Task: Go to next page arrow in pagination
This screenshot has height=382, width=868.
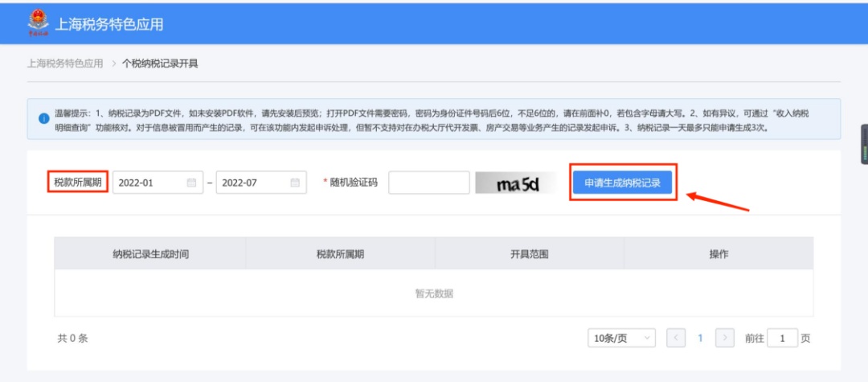Action: [724, 339]
